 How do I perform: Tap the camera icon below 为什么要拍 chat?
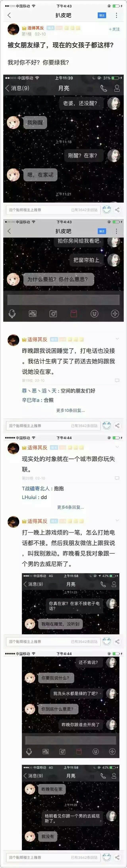(53, 314)
